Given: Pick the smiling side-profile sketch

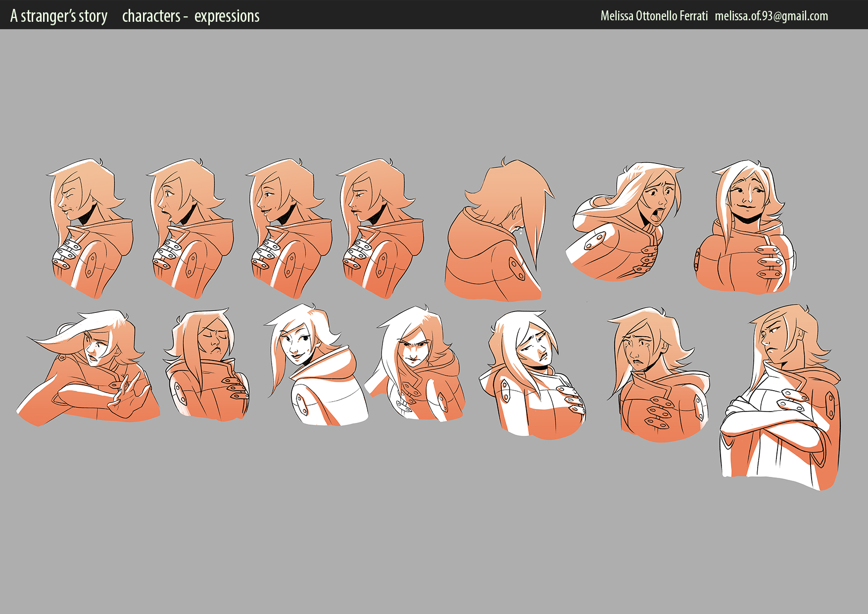Looking at the screenshot, I should point(287,228).
